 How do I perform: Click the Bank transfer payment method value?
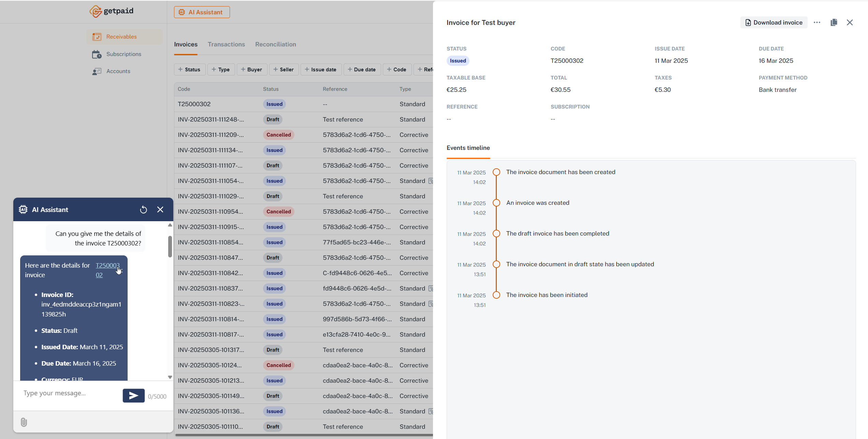[x=778, y=90]
